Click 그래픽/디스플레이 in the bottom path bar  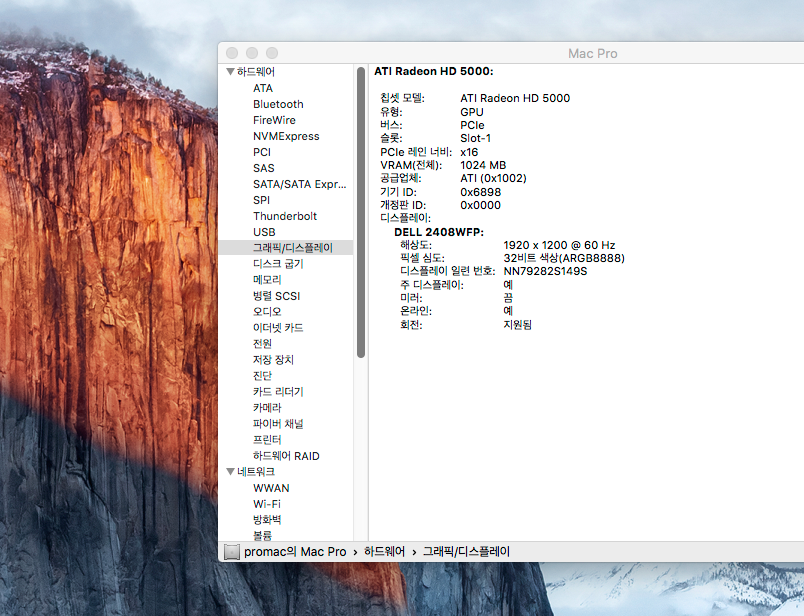pos(466,552)
